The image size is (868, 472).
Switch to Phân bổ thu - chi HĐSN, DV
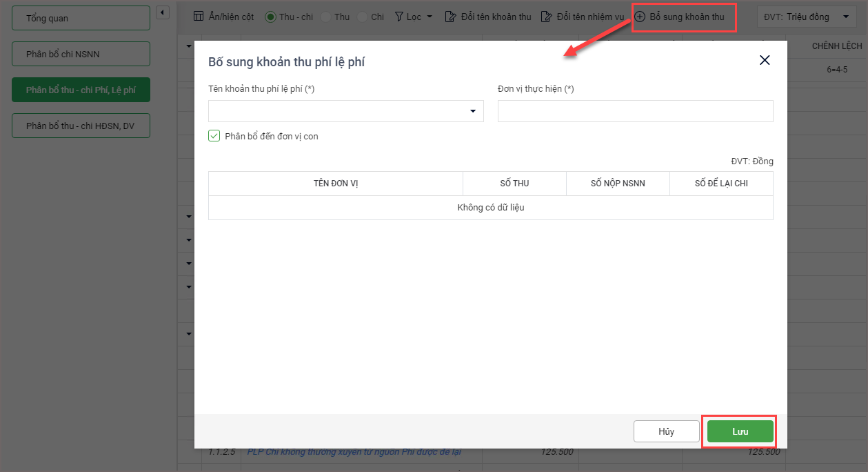81,126
